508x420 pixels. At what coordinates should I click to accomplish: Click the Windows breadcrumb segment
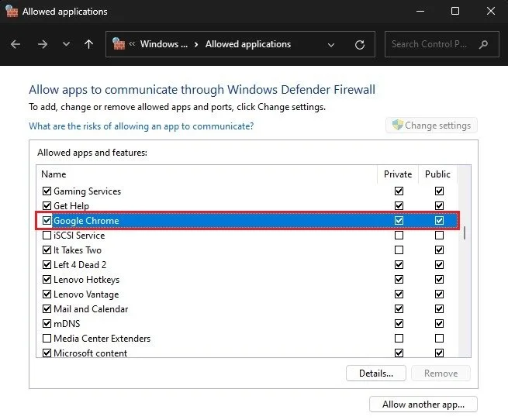164,44
